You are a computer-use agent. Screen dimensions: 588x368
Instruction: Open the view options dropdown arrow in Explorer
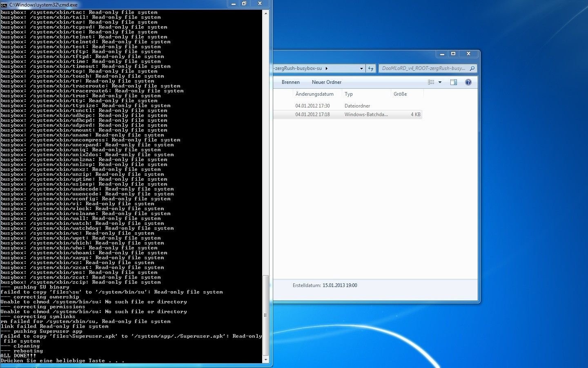440,82
